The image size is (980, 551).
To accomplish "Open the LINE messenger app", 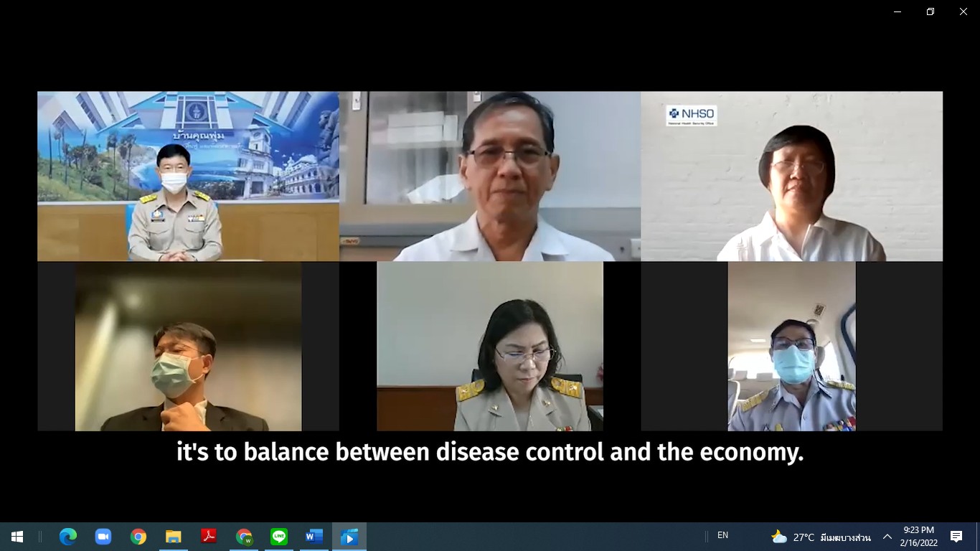I will 279,537.
